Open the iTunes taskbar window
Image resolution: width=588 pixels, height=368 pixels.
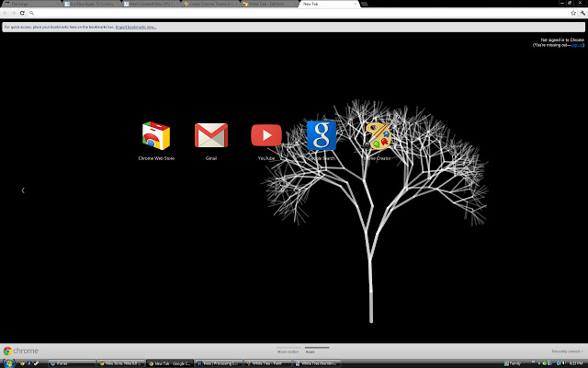tap(72, 363)
